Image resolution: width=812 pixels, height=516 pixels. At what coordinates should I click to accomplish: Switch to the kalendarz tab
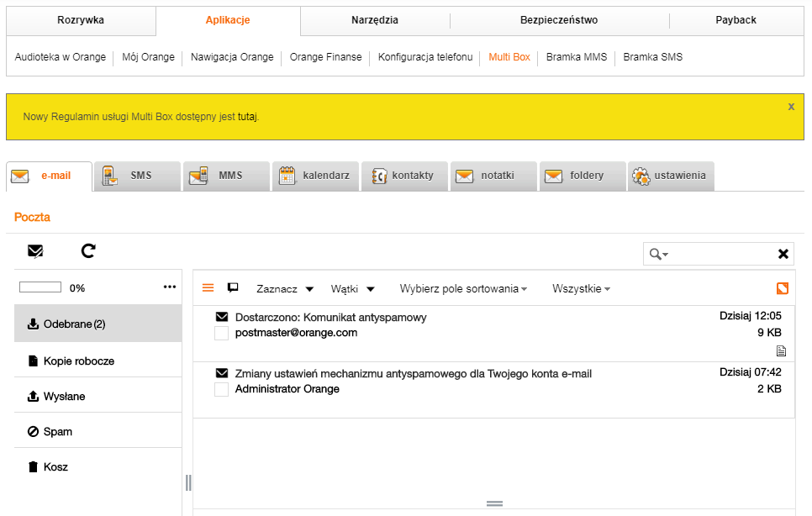[x=316, y=176]
